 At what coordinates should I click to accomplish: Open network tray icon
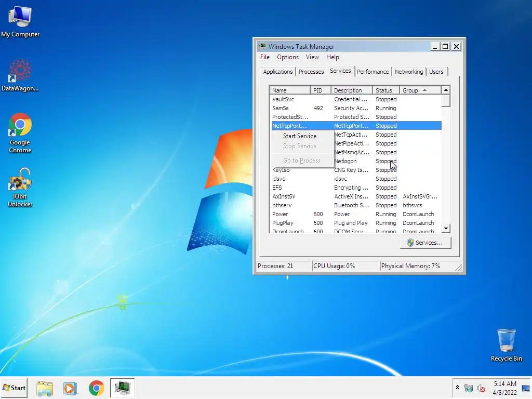click(x=469, y=388)
